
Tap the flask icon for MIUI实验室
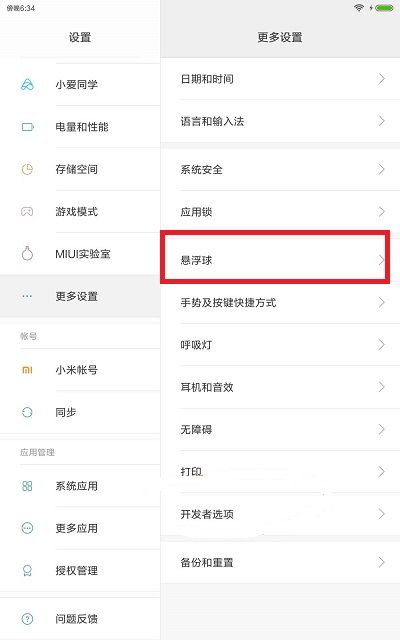[27, 253]
